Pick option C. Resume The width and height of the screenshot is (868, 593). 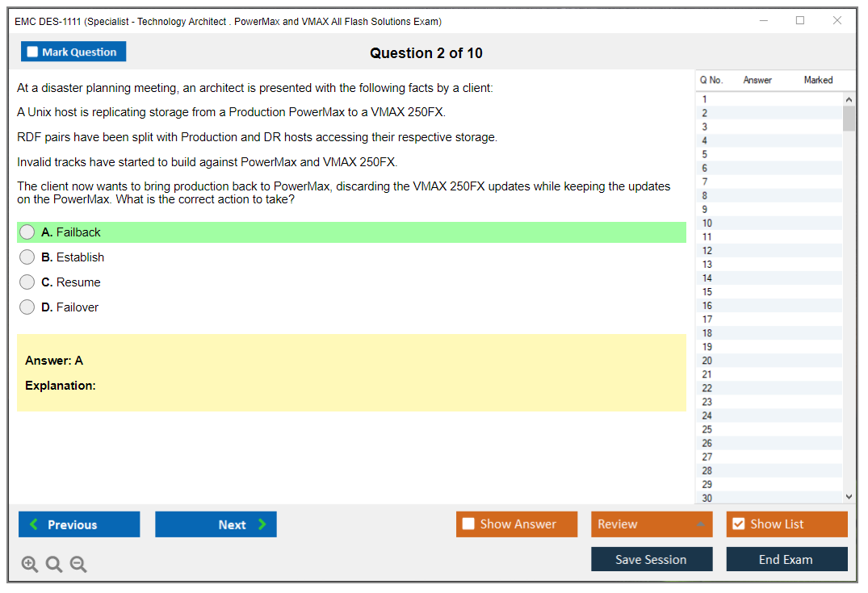[27, 282]
